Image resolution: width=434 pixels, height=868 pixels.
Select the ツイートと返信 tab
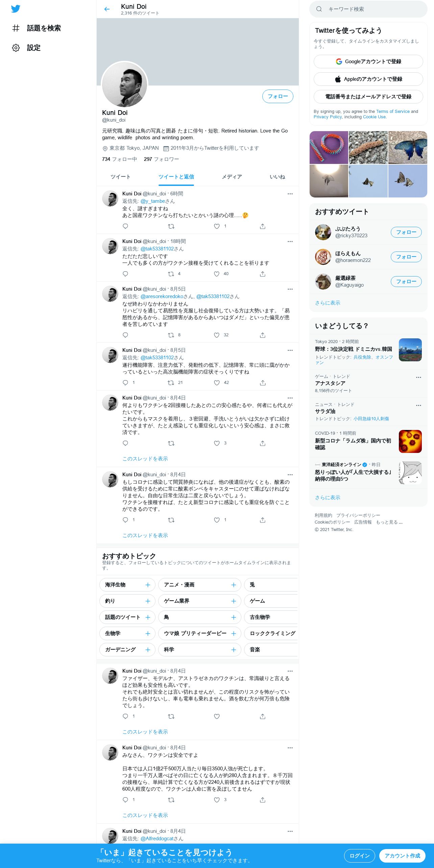176,177
